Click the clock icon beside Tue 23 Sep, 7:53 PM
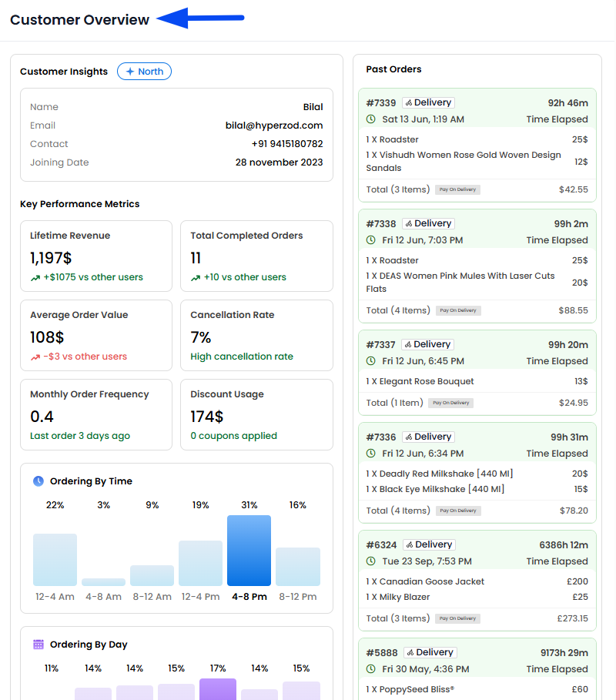616x700 pixels. [x=371, y=561]
